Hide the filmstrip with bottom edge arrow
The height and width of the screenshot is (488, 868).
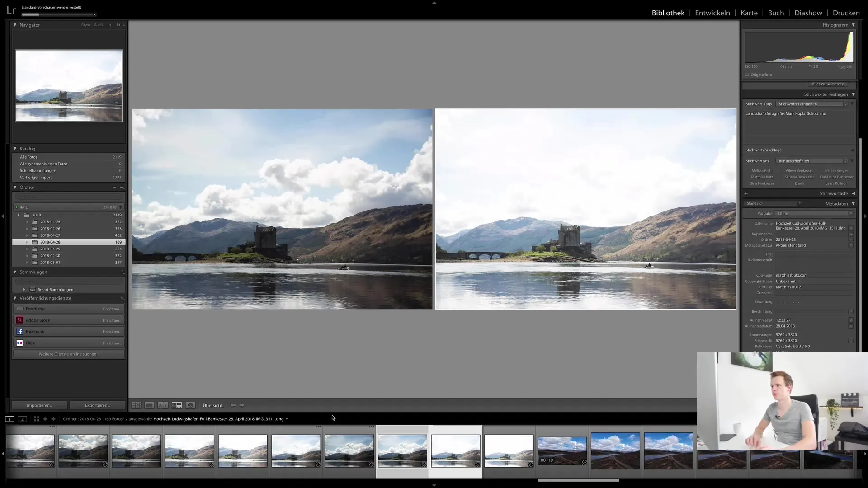(x=434, y=485)
